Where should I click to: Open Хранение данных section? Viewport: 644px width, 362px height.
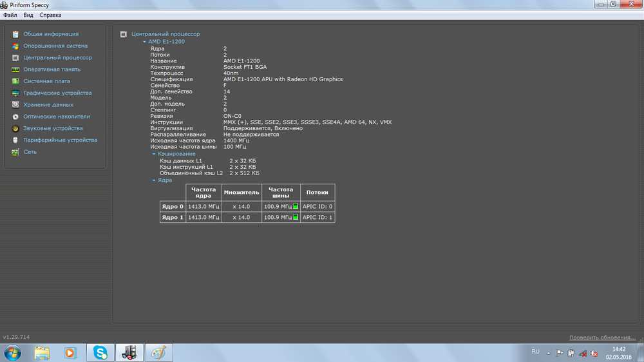tap(48, 105)
